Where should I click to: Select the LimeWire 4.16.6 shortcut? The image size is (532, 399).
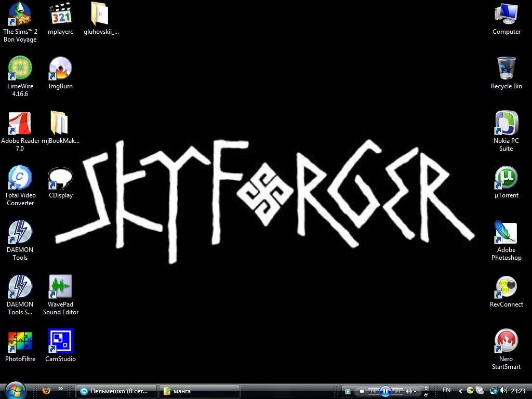click(20, 77)
